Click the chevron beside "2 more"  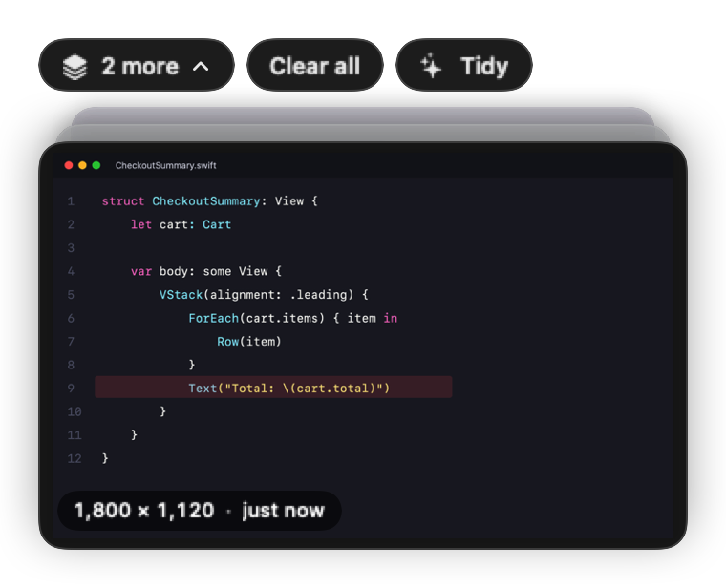(x=201, y=67)
